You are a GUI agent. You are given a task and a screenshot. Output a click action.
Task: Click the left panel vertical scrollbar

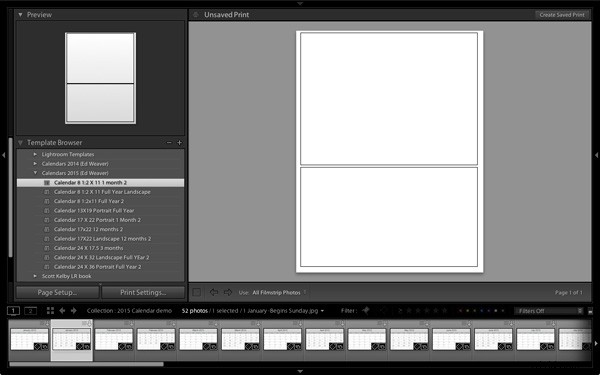click(10, 197)
